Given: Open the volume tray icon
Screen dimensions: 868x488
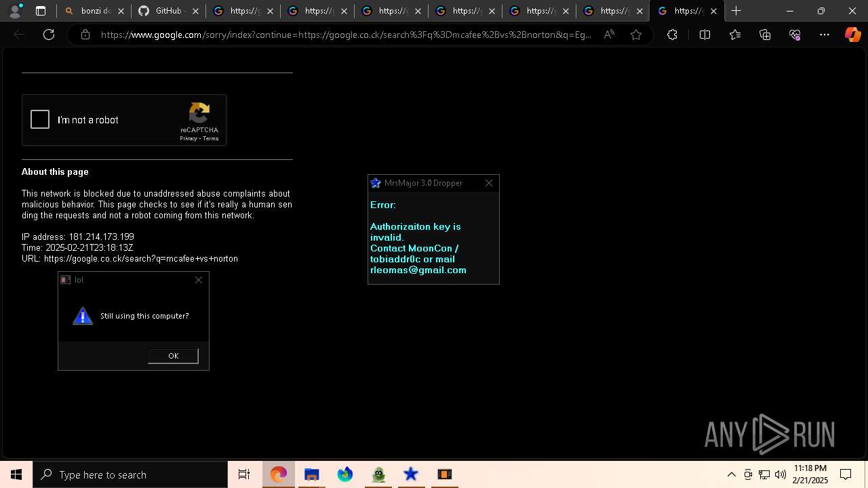Looking at the screenshot, I should (781, 474).
